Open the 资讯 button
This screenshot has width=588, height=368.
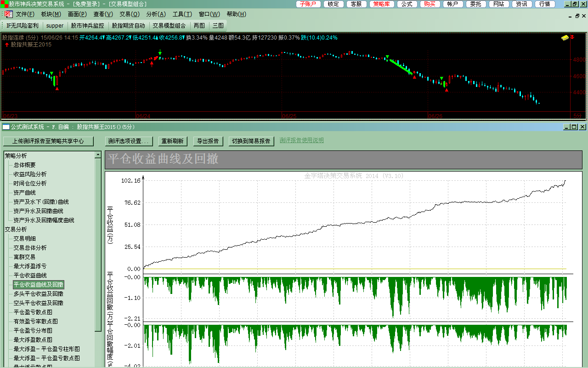521,4
